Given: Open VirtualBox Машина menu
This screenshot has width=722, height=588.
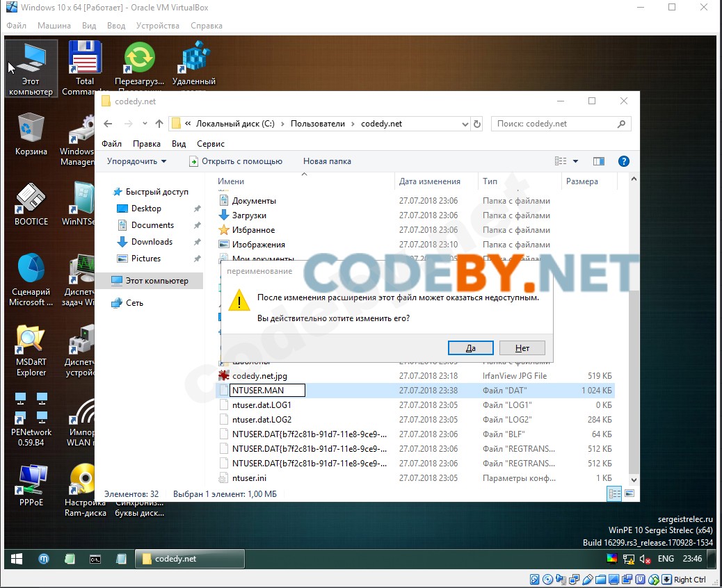Looking at the screenshot, I should coord(54,25).
